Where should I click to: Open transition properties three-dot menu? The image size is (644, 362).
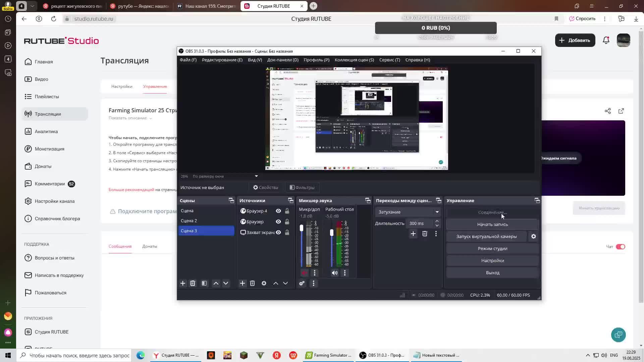click(x=436, y=234)
